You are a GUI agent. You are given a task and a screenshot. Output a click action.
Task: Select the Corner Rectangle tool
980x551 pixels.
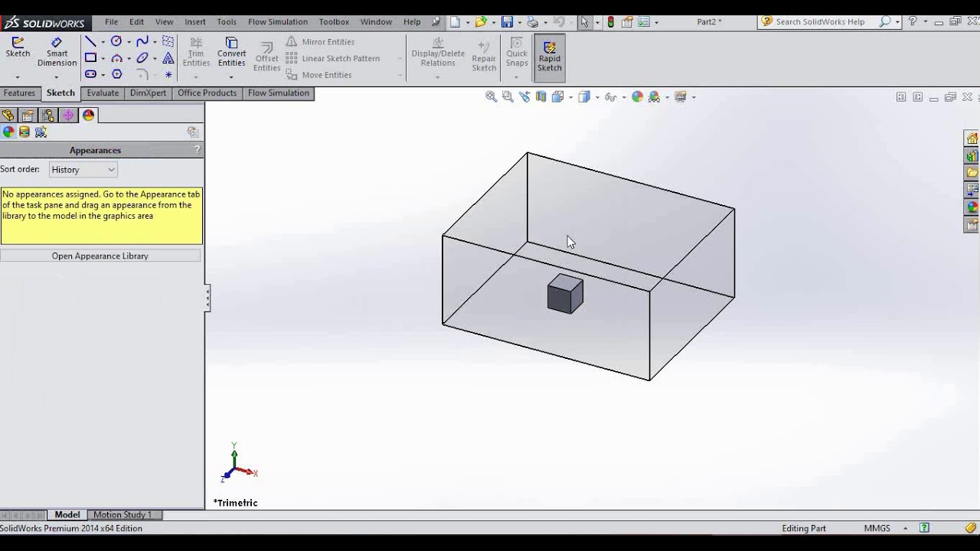coord(90,58)
